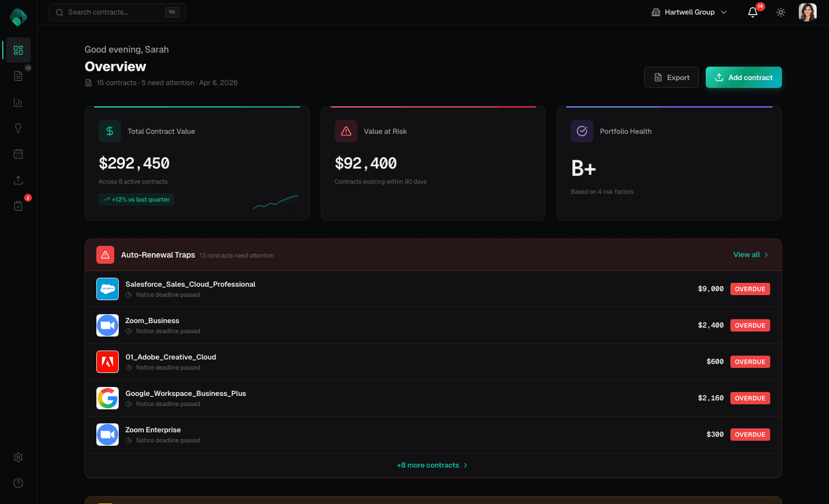Click 'View all' on Auto-Renewal Traps
This screenshot has width=829, height=504.
751,255
